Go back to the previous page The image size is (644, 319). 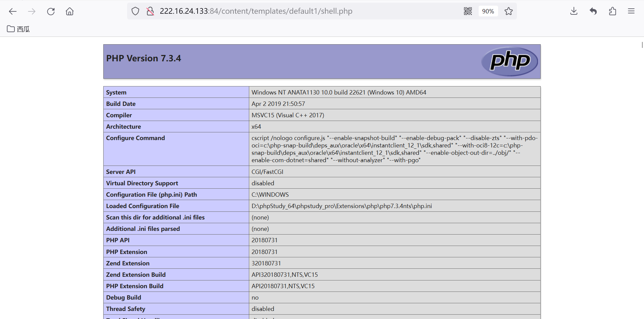pyautogui.click(x=13, y=11)
